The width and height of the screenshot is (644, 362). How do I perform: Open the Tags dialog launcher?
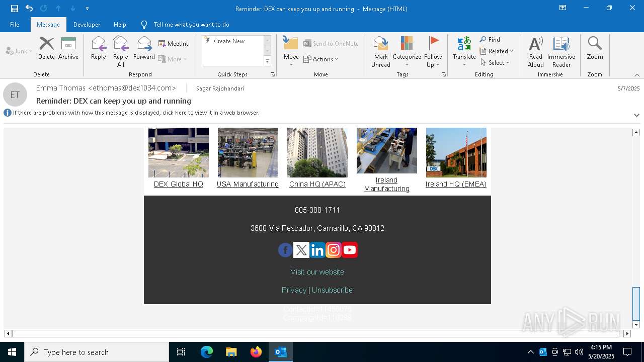click(444, 74)
